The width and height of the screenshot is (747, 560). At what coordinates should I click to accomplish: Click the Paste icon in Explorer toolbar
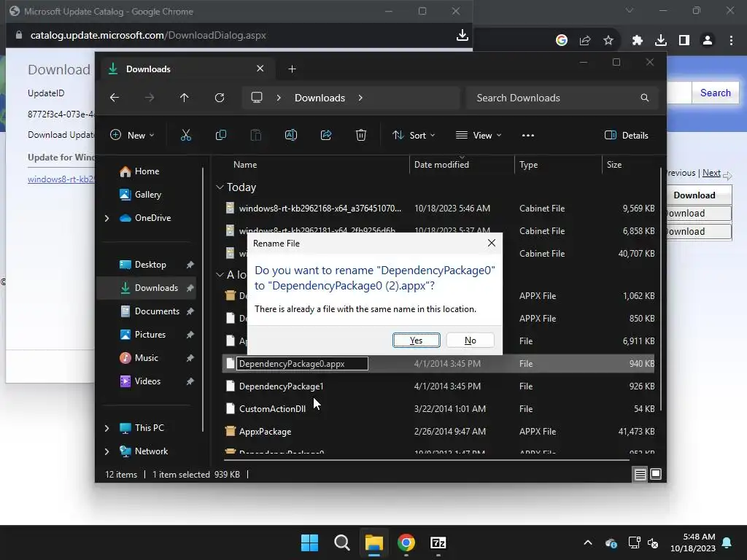click(x=256, y=135)
